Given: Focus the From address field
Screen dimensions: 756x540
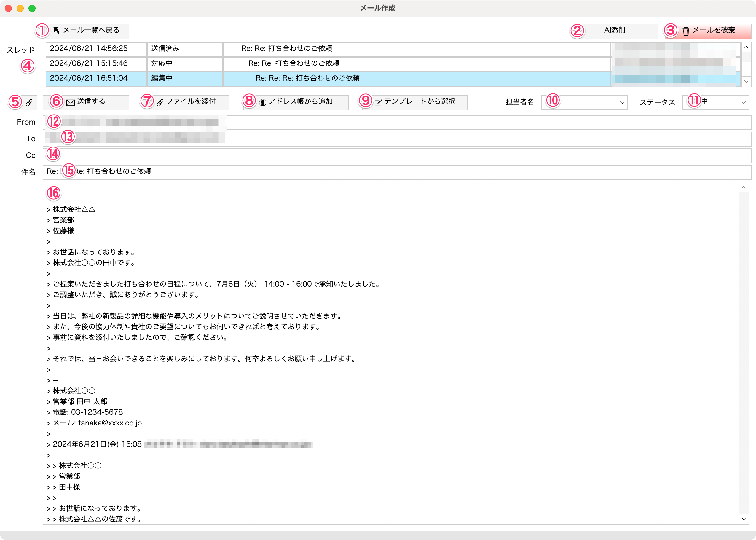Looking at the screenshot, I should (397, 122).
